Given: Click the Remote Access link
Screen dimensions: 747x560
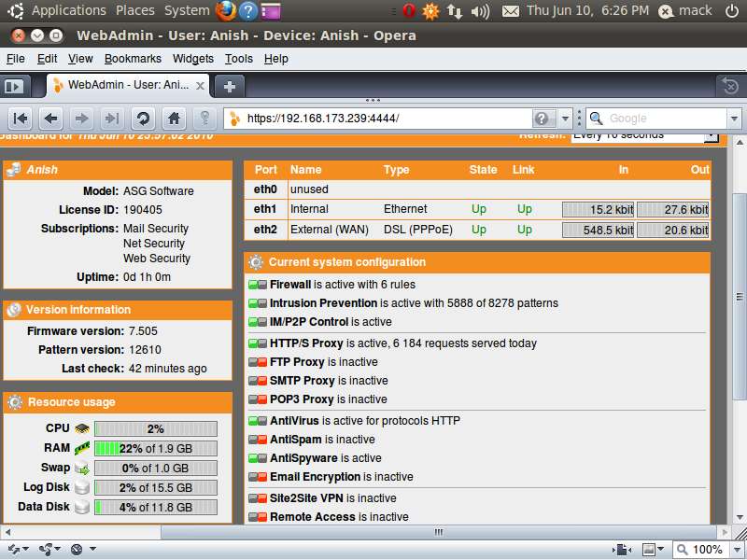Looking at the screenshot, I should 313,517.
